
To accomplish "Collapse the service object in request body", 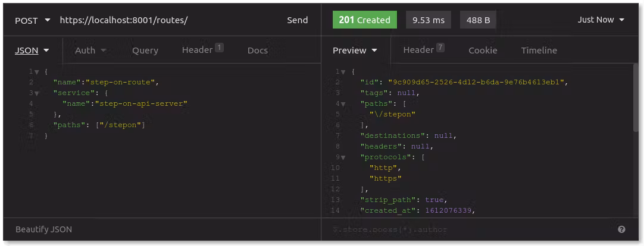I will 36,93.
